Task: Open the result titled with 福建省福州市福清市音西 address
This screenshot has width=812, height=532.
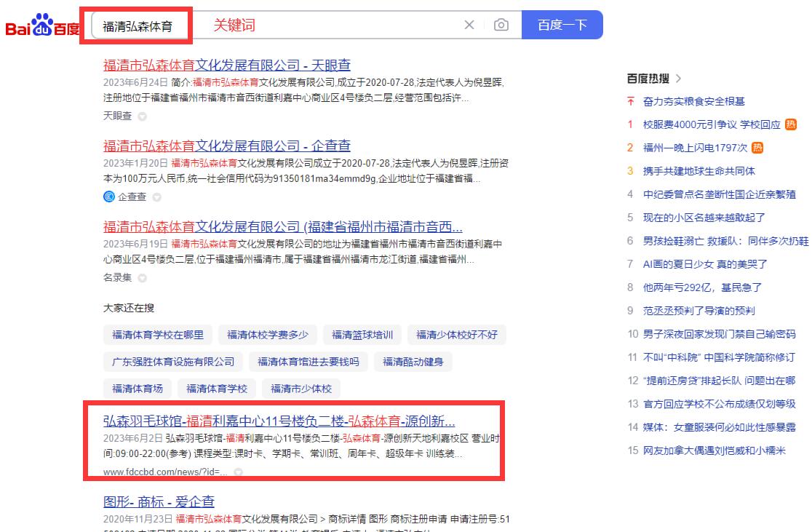Action: [283, 227]
